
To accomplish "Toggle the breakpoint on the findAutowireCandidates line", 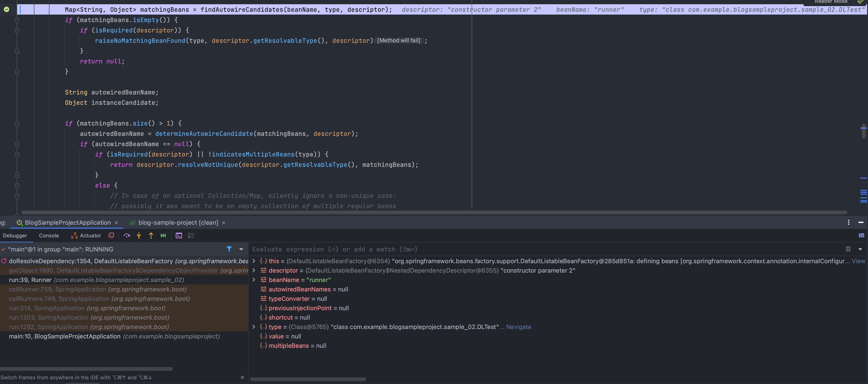I will (x=6, y=9).
